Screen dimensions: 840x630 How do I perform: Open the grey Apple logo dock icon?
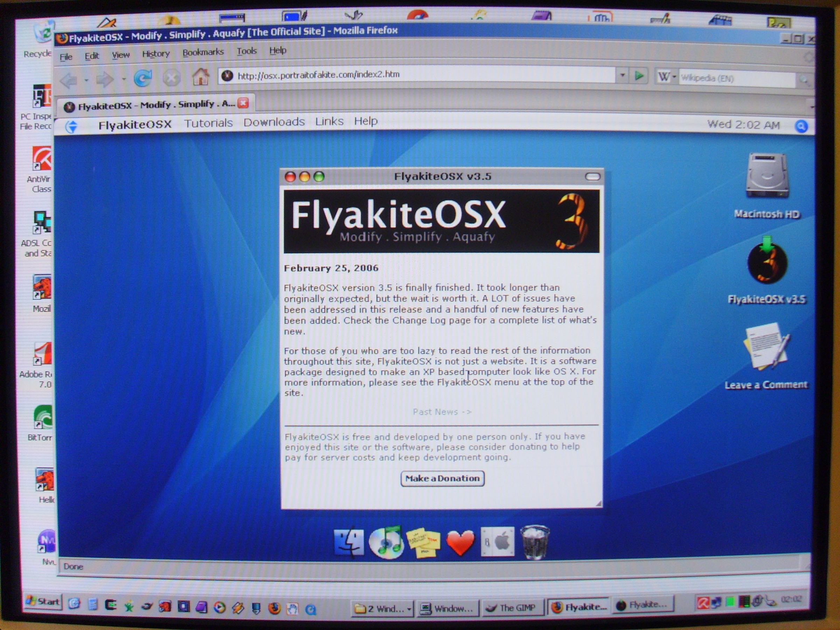[x=497, y=541]
